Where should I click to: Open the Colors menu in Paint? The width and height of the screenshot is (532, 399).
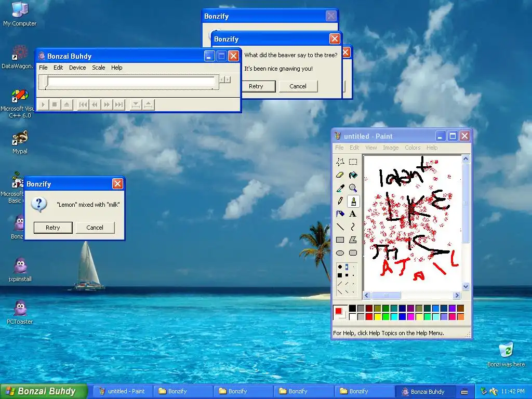coord(413,148)
